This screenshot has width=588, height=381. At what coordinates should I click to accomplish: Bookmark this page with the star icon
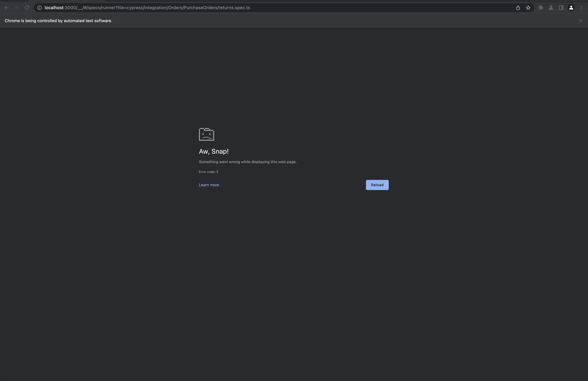coord(528,8)
